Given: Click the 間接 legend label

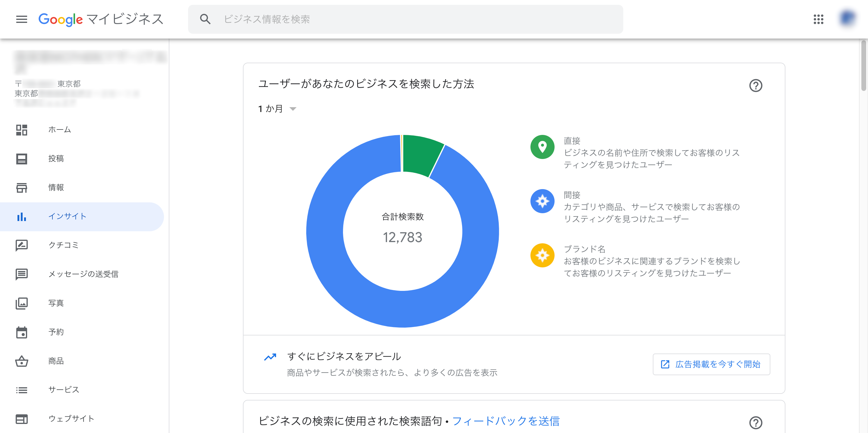Looking at the screenshot, I should coord(572,195).
